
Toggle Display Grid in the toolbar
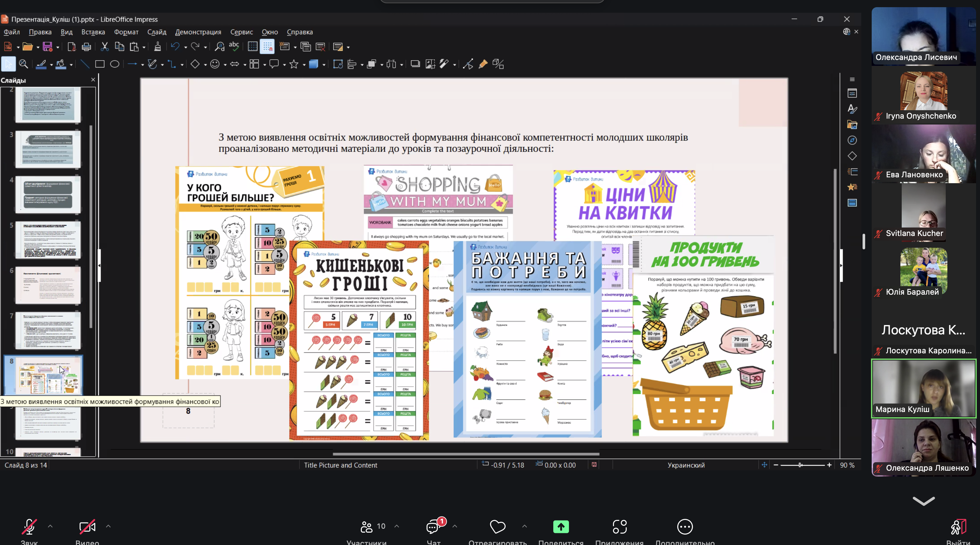click(x=253, y=47)
